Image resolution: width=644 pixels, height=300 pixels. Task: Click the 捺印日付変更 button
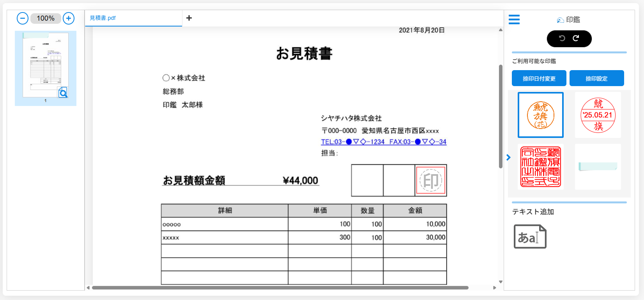coord(539,78)
